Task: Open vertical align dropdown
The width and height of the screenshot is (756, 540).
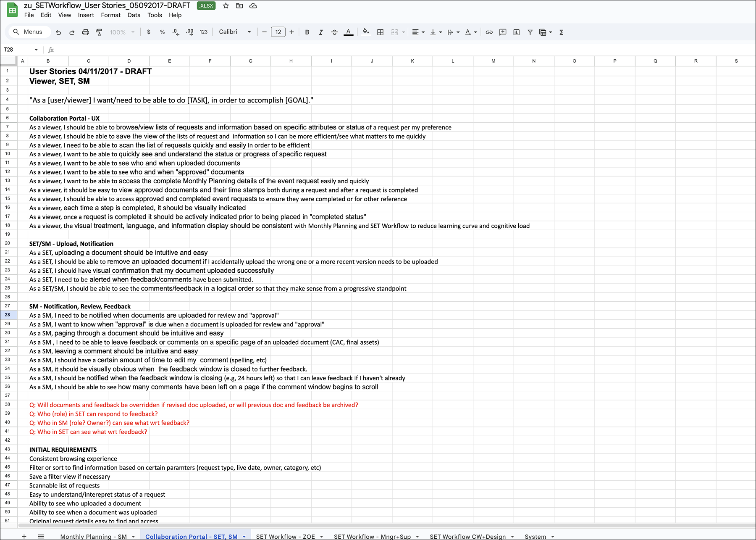Action: pyautogui.click(x=436, y=32)
